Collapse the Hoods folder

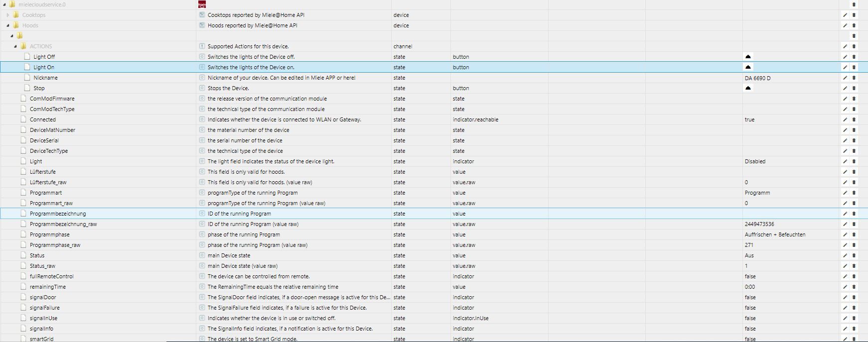(8, 25)
